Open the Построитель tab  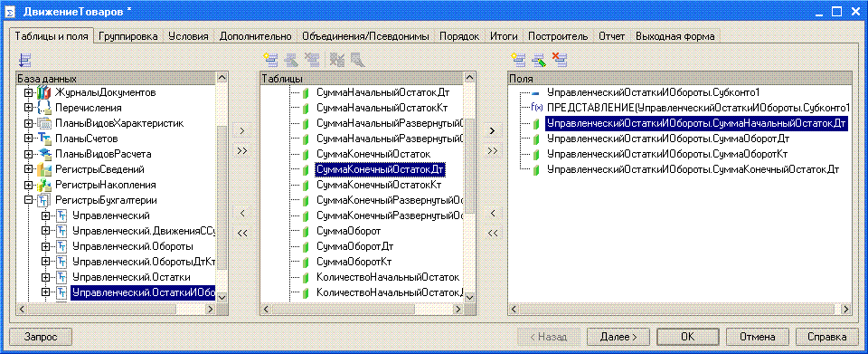click(x=558, y=36)
